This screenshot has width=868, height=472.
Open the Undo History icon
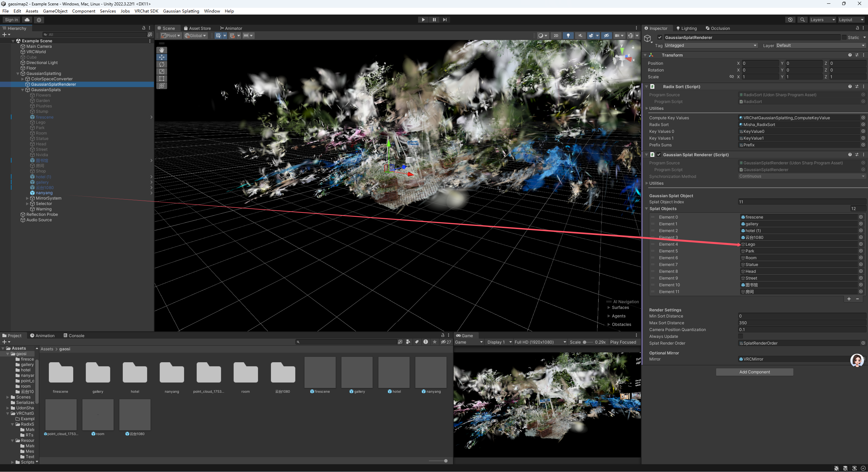click(x=790, y=20)
